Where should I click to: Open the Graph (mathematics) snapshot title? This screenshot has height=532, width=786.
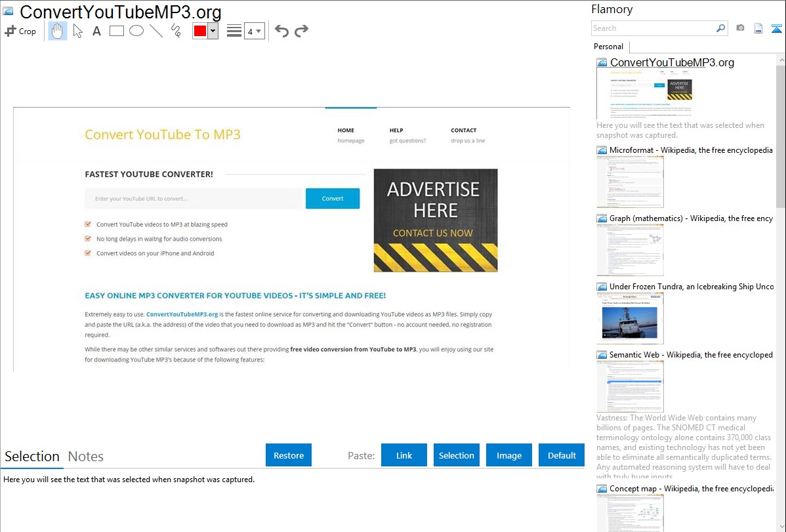pos(691,218)
